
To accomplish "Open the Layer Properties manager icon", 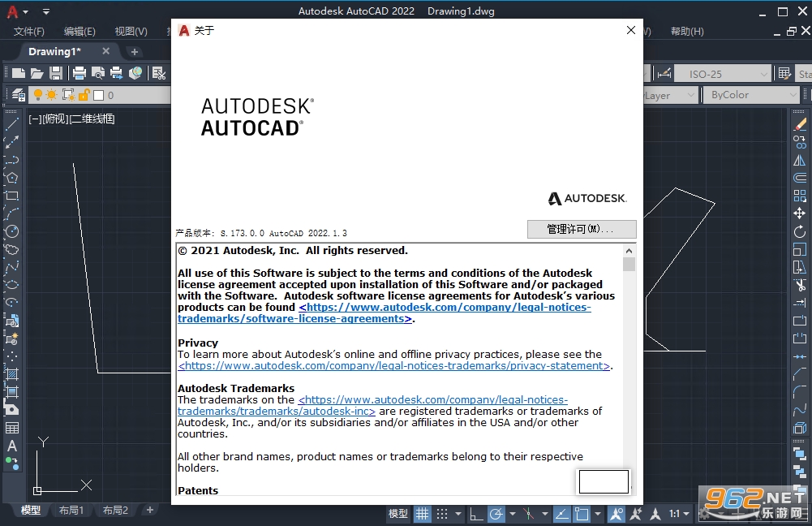I will click(19, 95).
